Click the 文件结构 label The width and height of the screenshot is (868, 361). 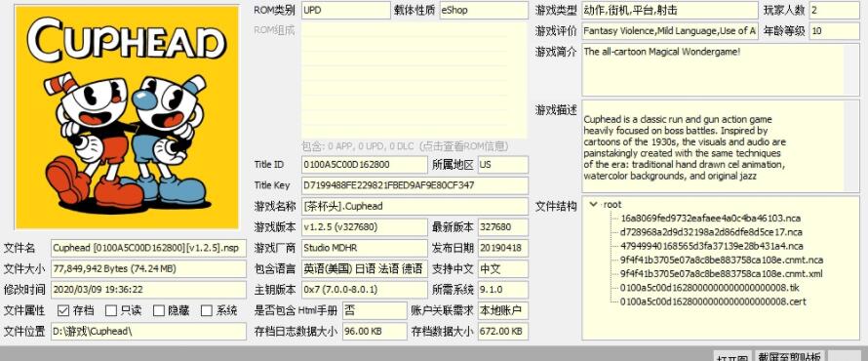556,207
